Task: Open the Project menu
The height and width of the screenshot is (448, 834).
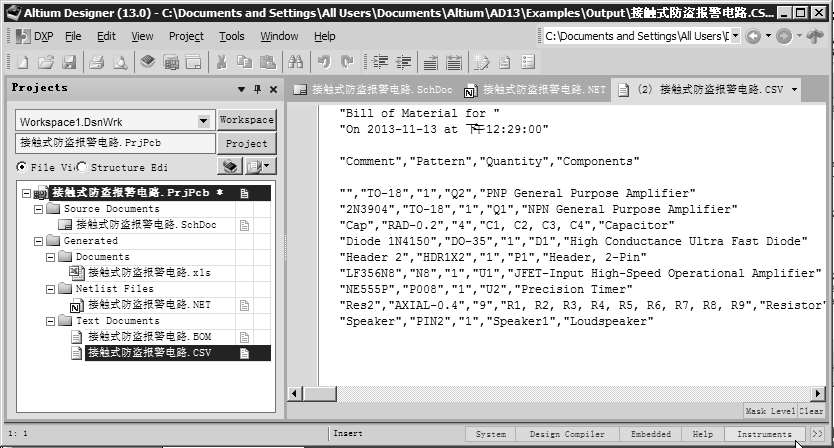Action: pyautogui.click(x=186, y=36)
